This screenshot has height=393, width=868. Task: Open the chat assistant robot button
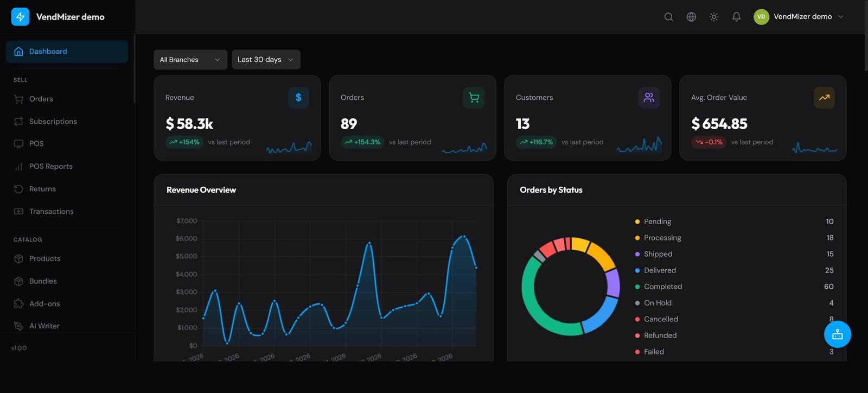(x=838, y=334)
